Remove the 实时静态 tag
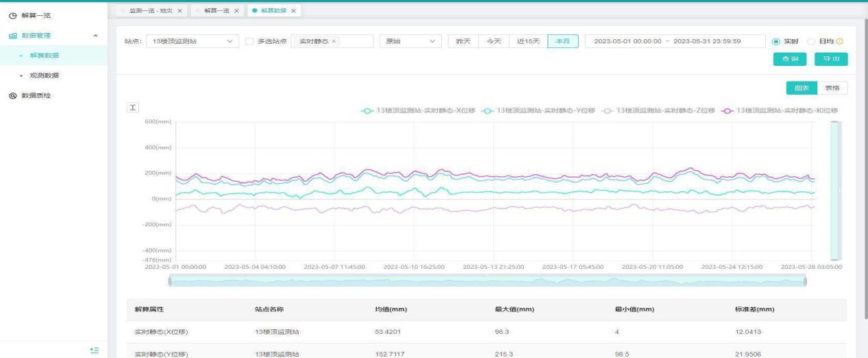This screenshot has height=358, width=868. pyautogui.click(x=334, y=42)
